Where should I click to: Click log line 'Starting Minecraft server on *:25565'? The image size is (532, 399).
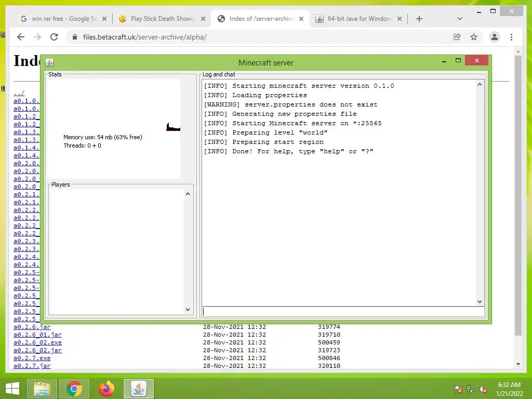tap(307, 124)
